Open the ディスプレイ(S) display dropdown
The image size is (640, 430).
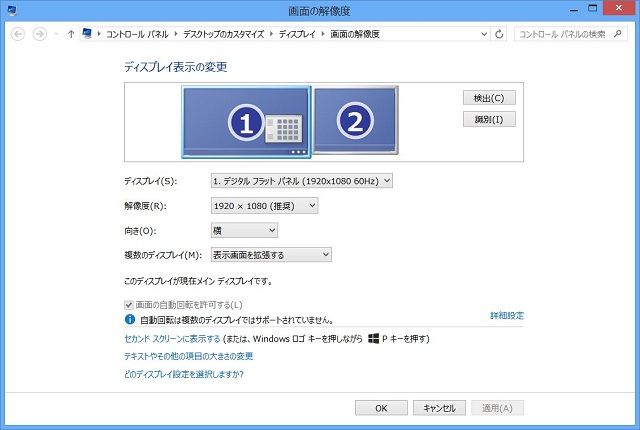pos(302,181)
